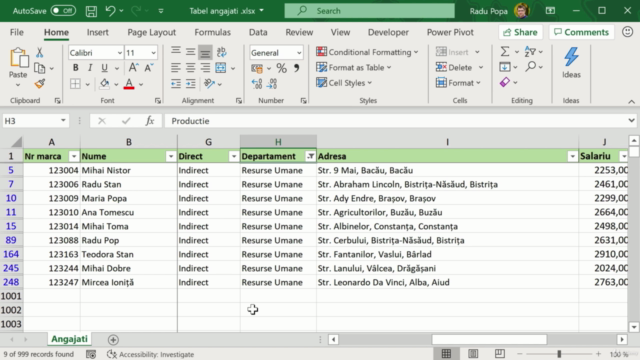This screenshot has width=640, height=360.
Task: Open Find & Select magnifier
Action: coord(531,67)
